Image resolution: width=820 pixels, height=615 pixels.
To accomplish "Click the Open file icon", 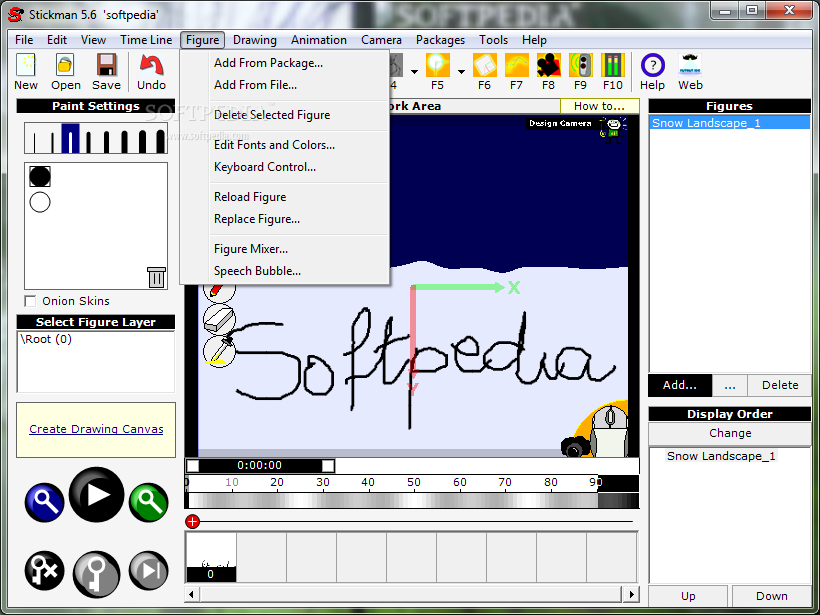I will 65,65.
